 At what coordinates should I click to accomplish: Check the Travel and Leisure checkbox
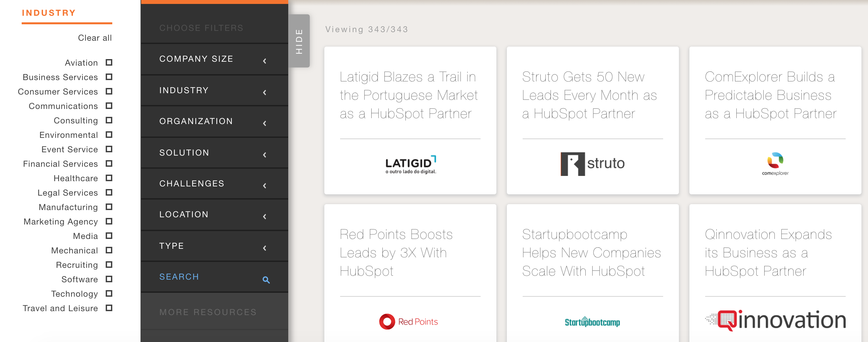click(109, 308)
